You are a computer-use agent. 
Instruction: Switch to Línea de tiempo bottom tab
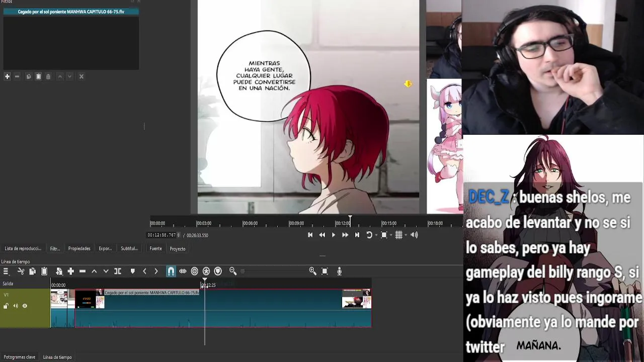(x=57, y=357)
